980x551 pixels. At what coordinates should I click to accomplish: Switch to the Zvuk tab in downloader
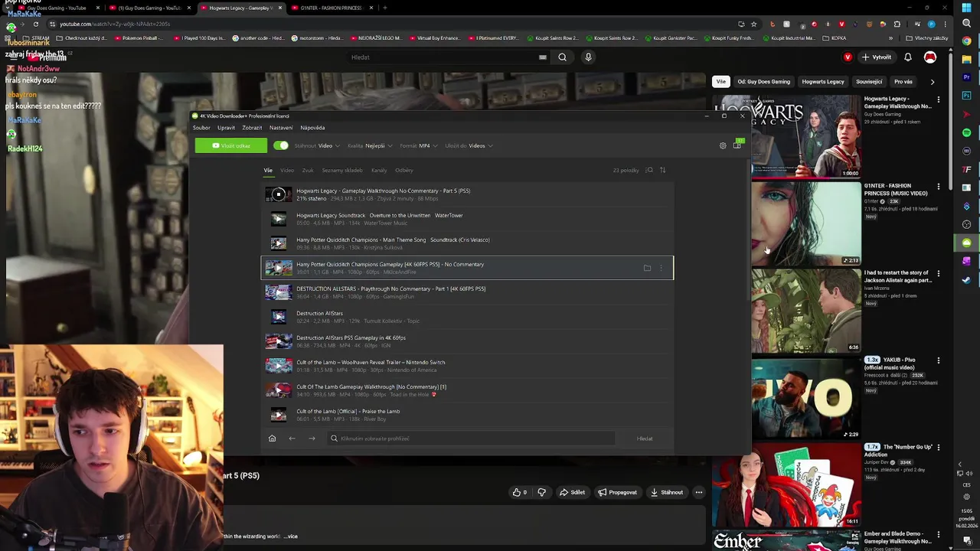pyautogui.click(x=308, y=170)
